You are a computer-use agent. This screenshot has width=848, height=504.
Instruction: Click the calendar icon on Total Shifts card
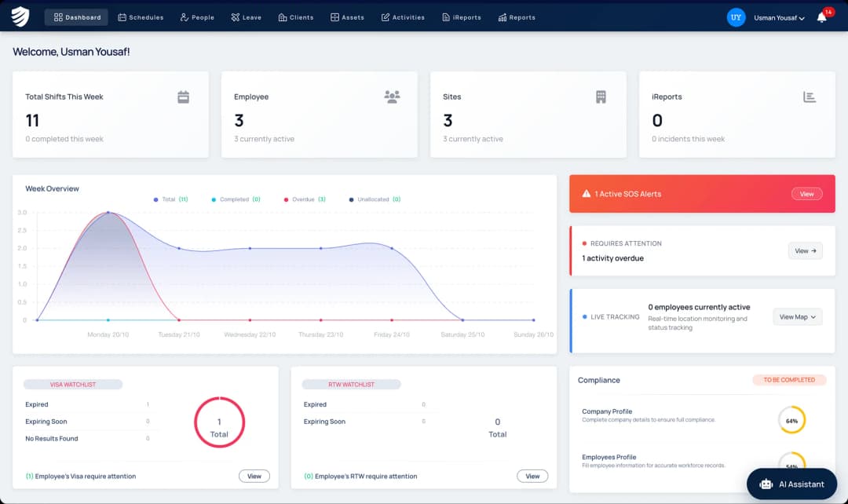coord(183,97)
